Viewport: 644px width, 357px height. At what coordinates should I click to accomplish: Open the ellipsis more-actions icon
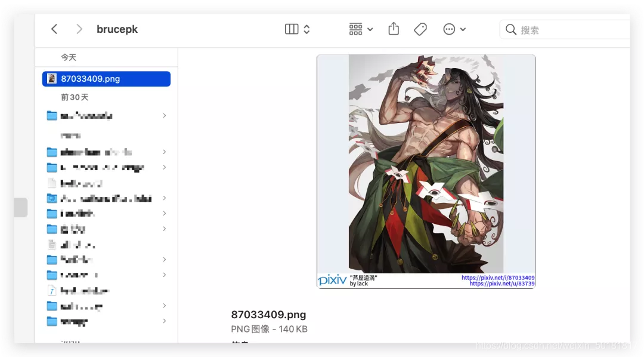[450, 29]
